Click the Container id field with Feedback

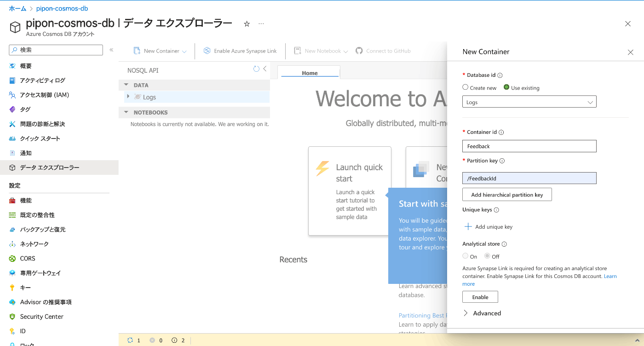tap(529, 146)
